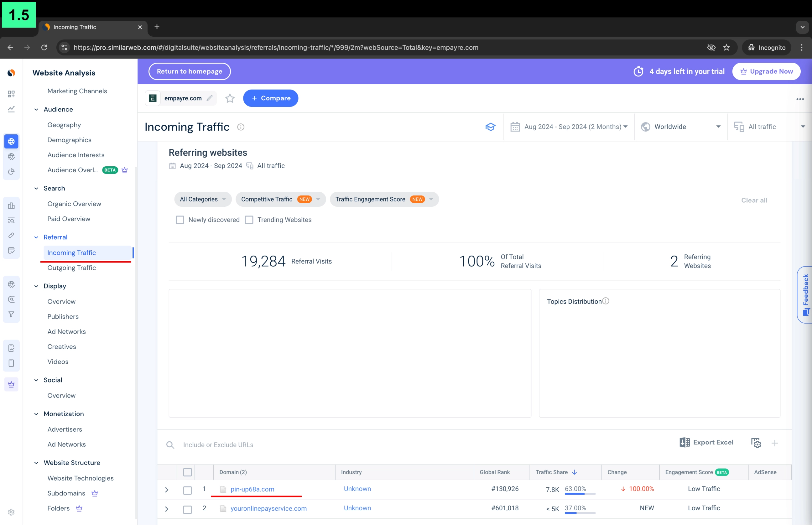Open the link icon for Referral section
Screen dimensions: 812x525
(x=11, y=235)
